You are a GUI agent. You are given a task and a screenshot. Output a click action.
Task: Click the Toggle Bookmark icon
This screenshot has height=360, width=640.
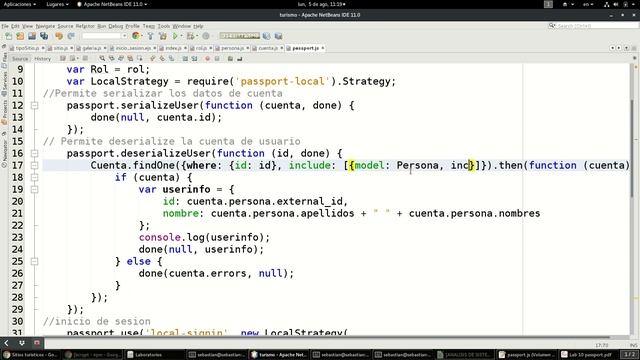pos(171,59)
